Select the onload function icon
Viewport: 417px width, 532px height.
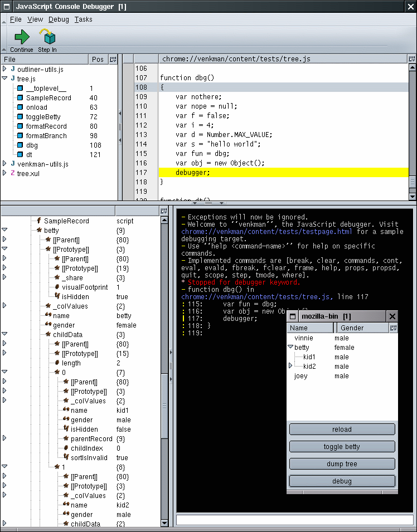click(x=20, y=107)
